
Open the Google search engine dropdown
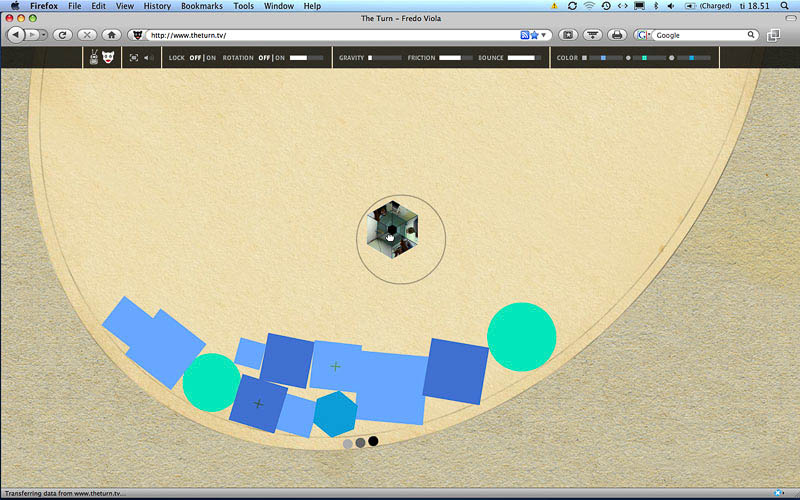coord(644,35)
